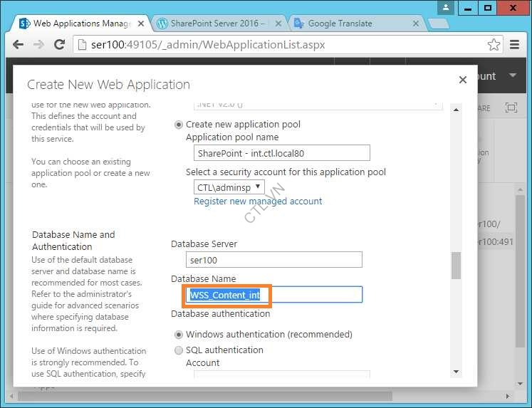
Task: Expand the account dropdown in top header
Action: [x=512, y=76]
